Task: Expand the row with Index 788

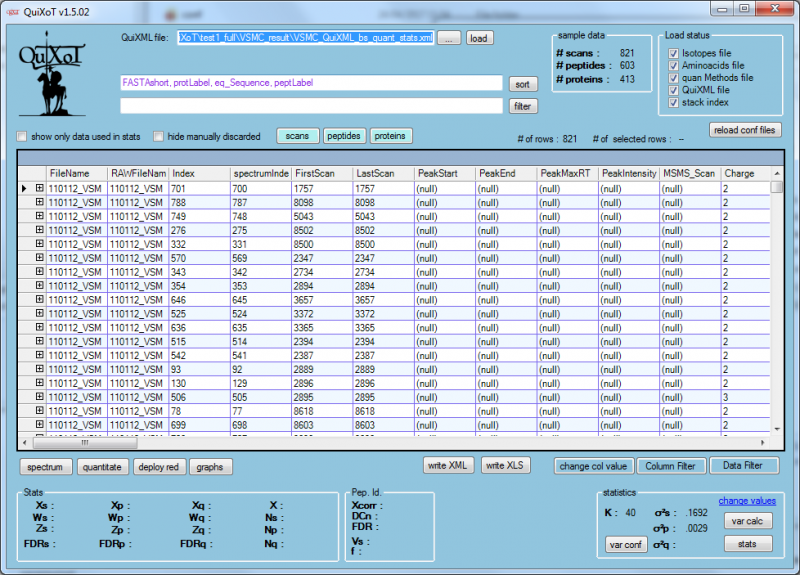Action: pyautogui.click(x=39, y=202)
